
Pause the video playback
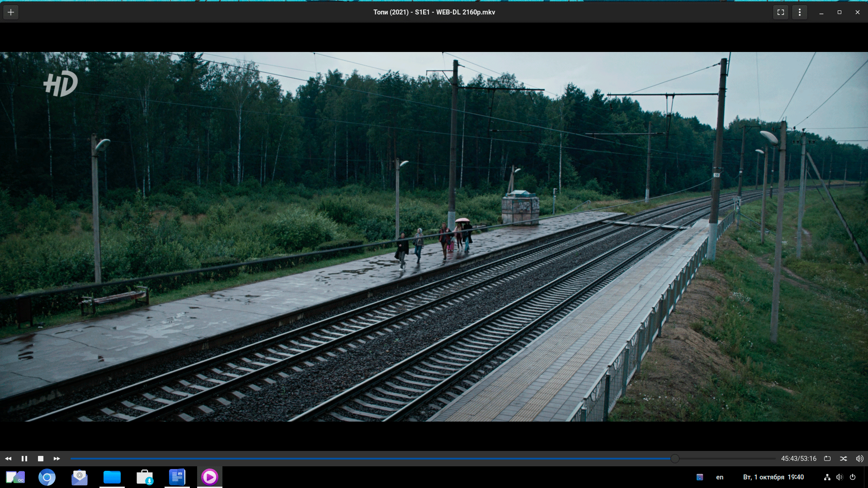pyautogui.click(x=24, y=459)
